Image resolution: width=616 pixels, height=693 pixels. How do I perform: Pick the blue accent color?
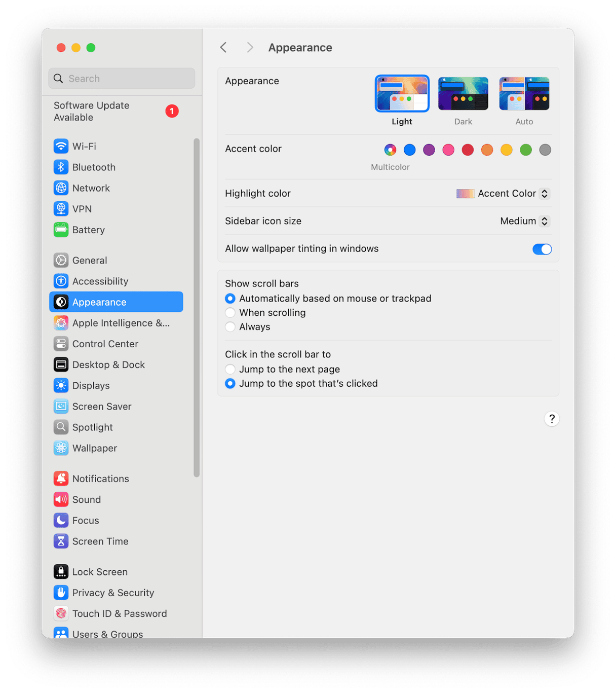point(409,150)
